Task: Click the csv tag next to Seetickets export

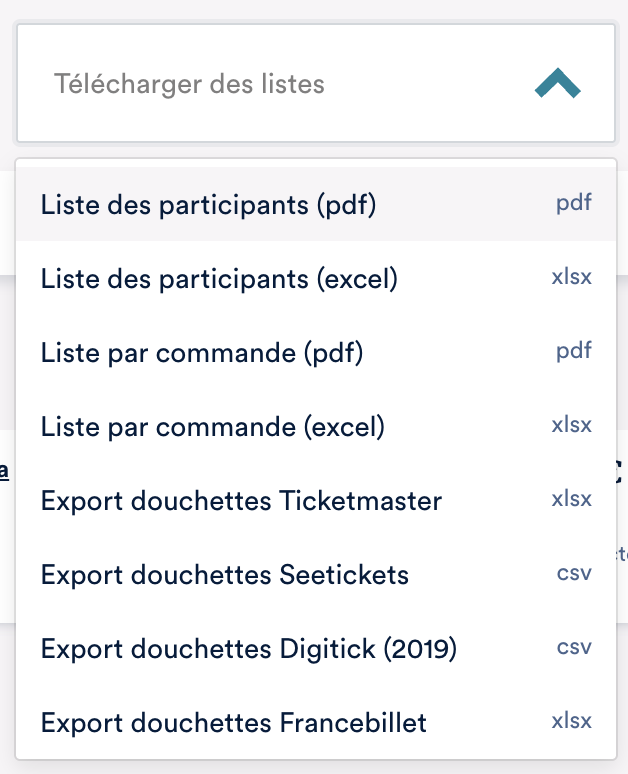Action: point(574,573)
